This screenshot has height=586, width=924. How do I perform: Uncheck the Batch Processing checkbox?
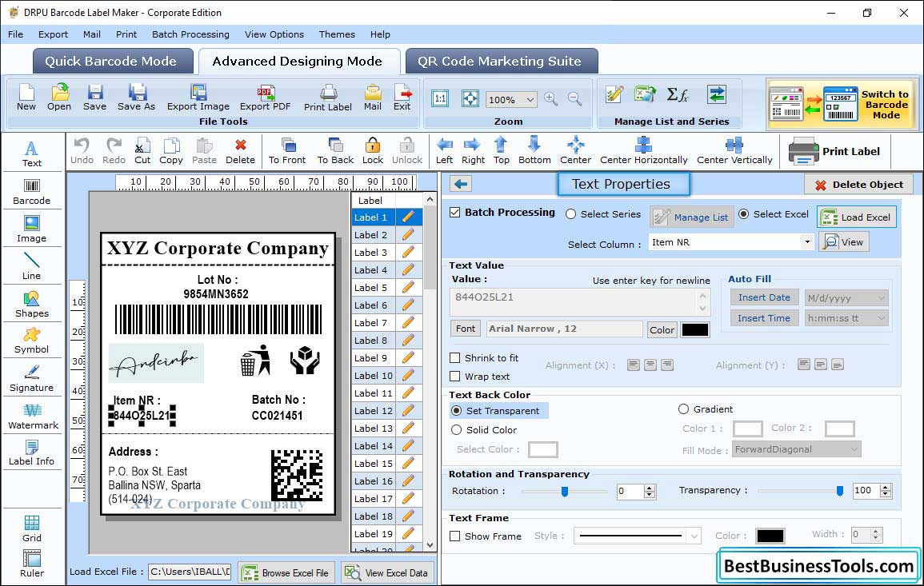coord(455,213)
